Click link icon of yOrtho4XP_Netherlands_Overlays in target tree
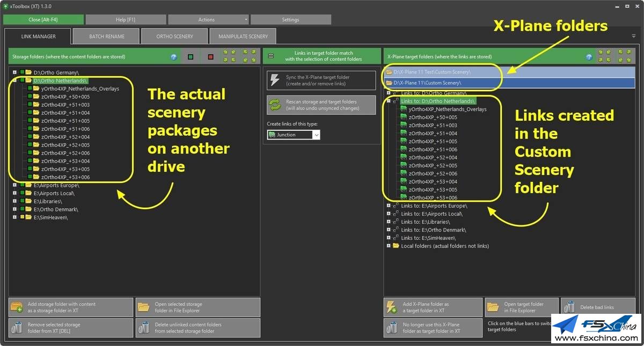This screenshot has width=644, height=346. coord(404,109)
